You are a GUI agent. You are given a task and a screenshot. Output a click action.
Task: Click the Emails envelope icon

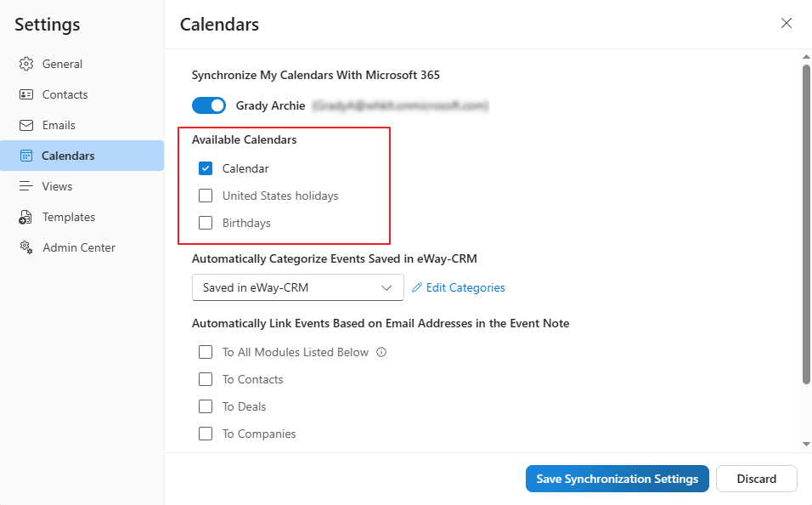(26, 125)
